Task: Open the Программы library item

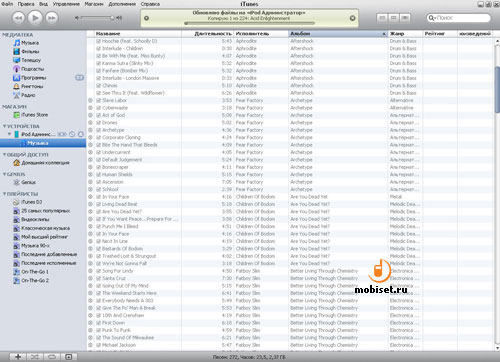Action: [x=30, y=78]
